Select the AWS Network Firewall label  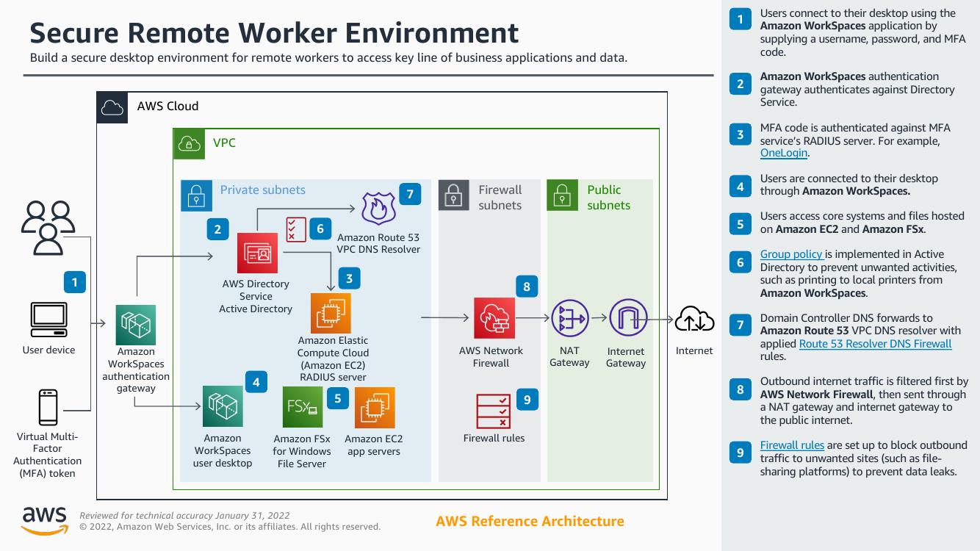pyautogui.click(x=491, y=356)
